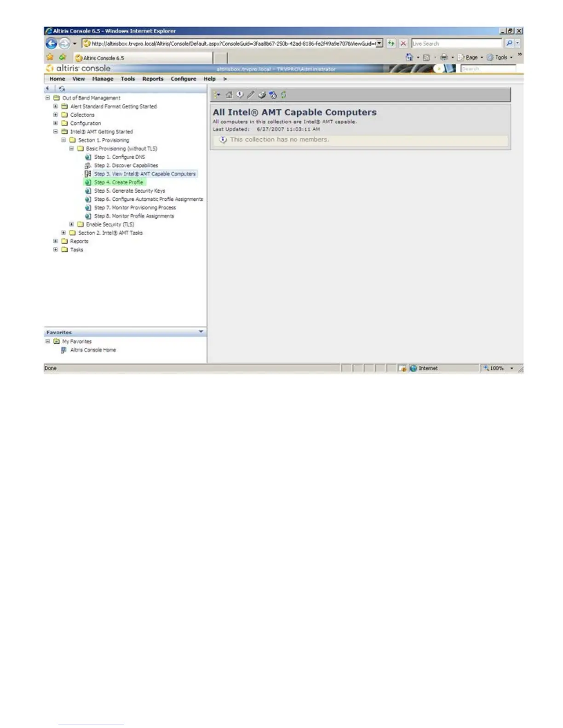Open the zoom level dropdown at 100%
Screen dimensions: 563x728
coord(511,368)
